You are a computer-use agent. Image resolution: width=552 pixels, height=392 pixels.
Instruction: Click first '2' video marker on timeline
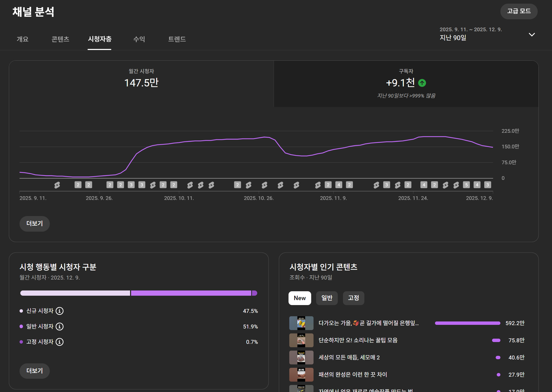(x=78, y=185)
